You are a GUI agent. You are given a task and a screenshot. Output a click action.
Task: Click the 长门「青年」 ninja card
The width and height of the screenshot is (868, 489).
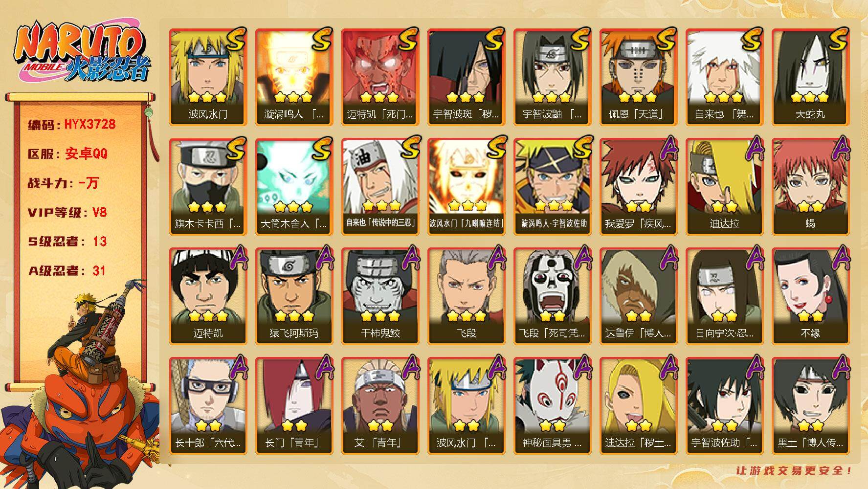pyautogui.click(x=294, y=406)
